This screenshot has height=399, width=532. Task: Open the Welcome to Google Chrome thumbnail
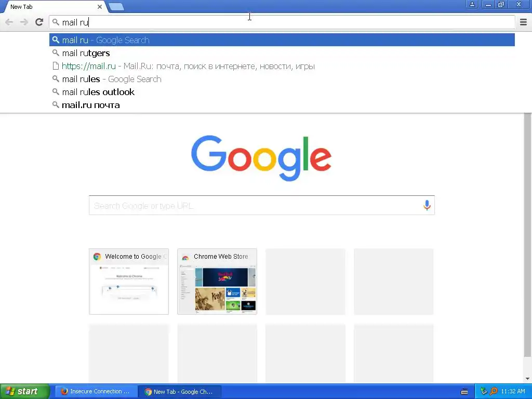129,282
